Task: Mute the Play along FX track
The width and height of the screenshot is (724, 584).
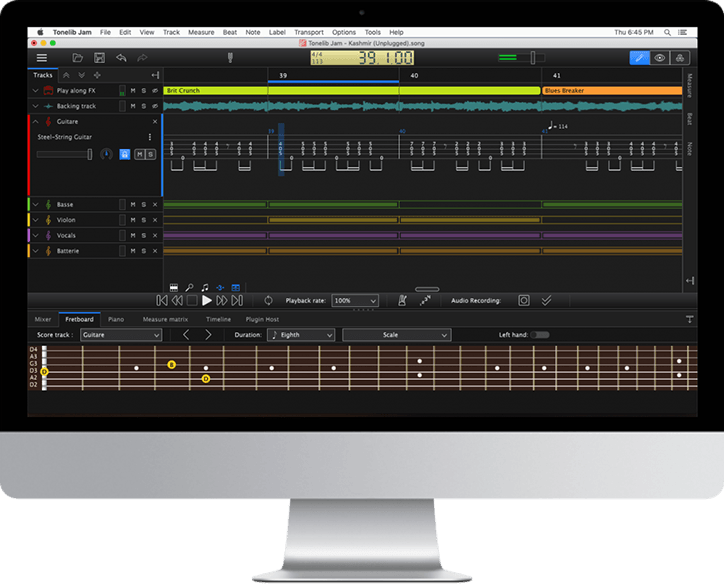Action: pos(133,90)
